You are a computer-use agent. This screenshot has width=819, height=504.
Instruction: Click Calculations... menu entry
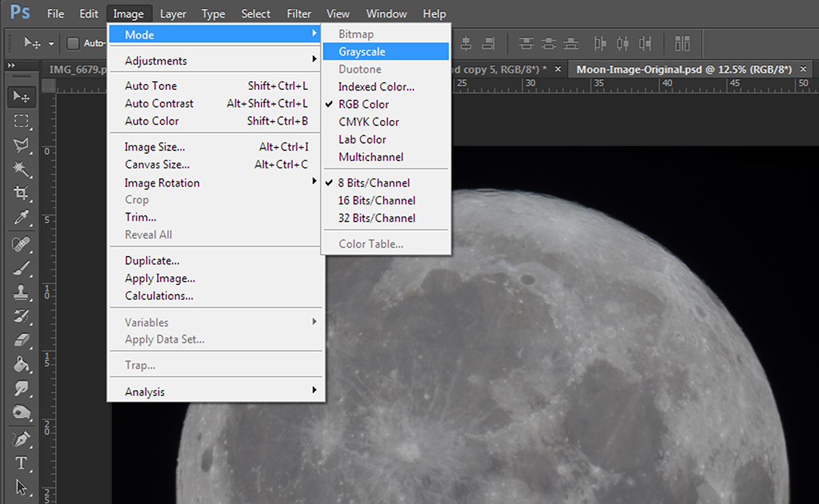215,296
